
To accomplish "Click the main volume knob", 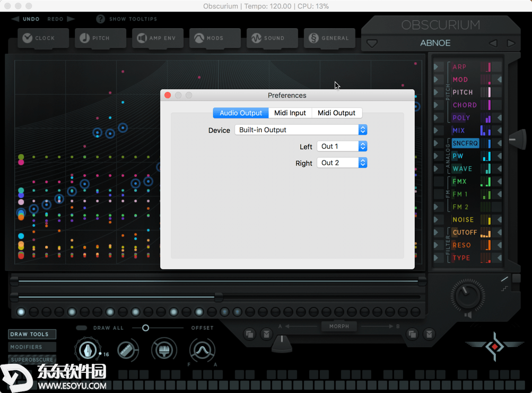I will [x=467, y=295].
